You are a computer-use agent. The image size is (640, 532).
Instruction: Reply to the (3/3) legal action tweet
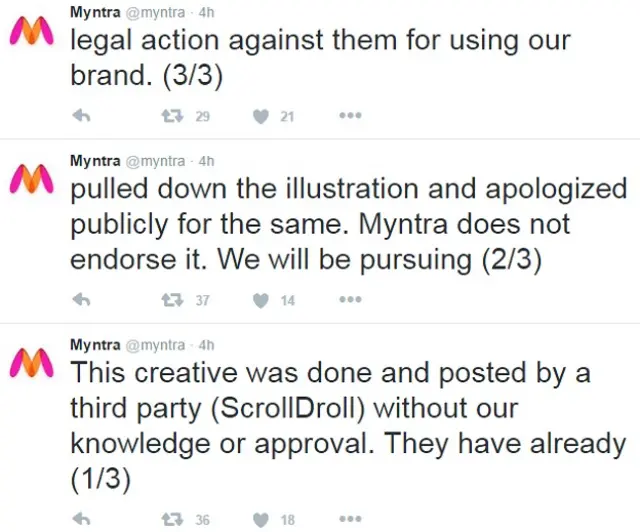pyautogui.click(x=84, y=116)
